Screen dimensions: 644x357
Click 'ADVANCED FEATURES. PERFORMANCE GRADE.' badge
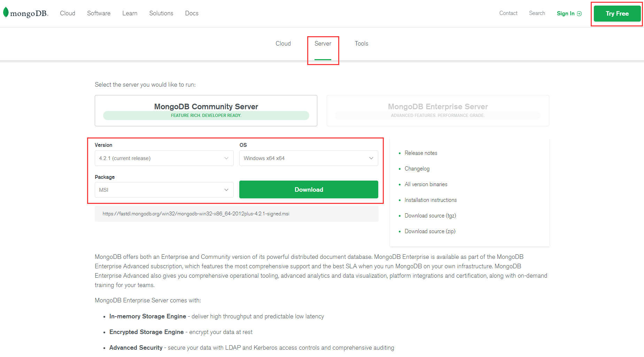438,116
